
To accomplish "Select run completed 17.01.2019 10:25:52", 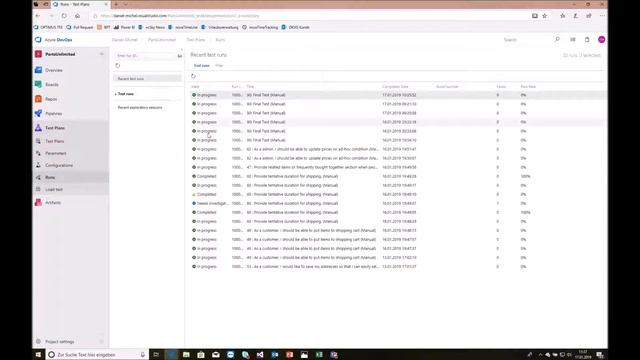I will tap(398, 95).
